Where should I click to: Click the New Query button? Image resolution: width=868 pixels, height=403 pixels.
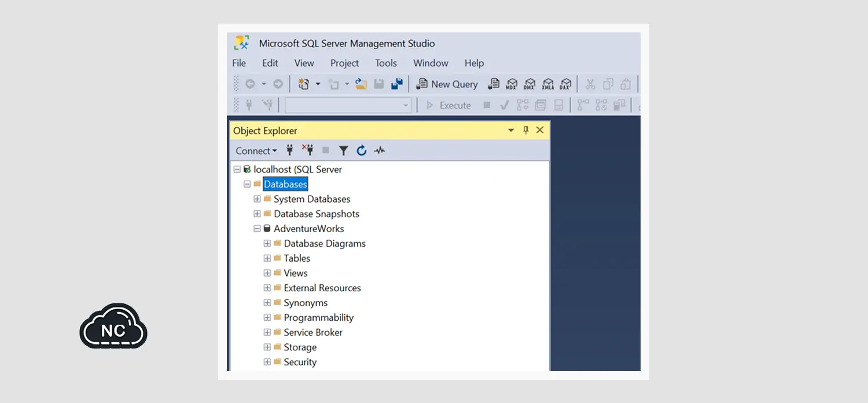pos(447,85)
